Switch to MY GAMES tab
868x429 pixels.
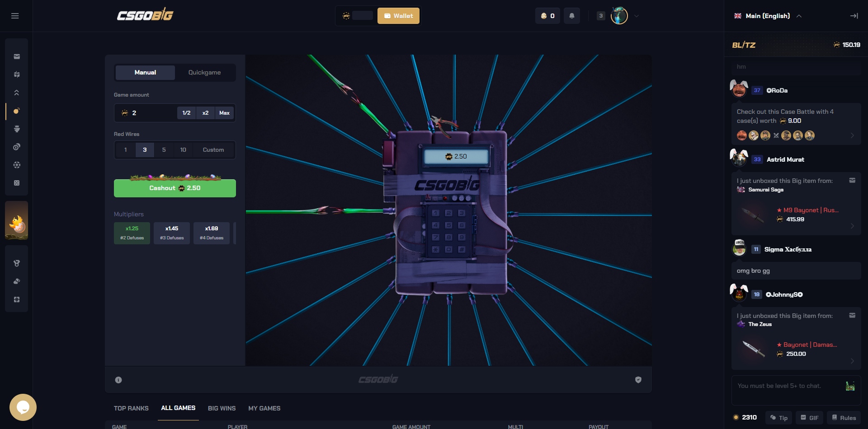(264, 408)
